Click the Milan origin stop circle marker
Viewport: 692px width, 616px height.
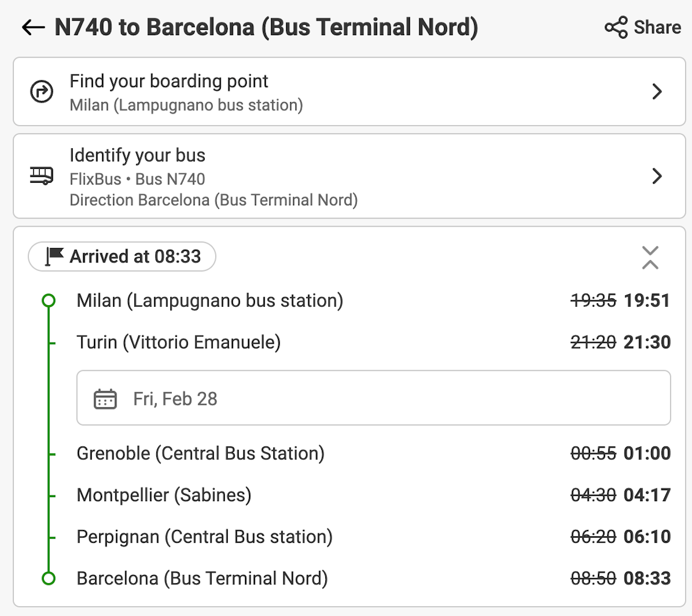pos(49,301)
